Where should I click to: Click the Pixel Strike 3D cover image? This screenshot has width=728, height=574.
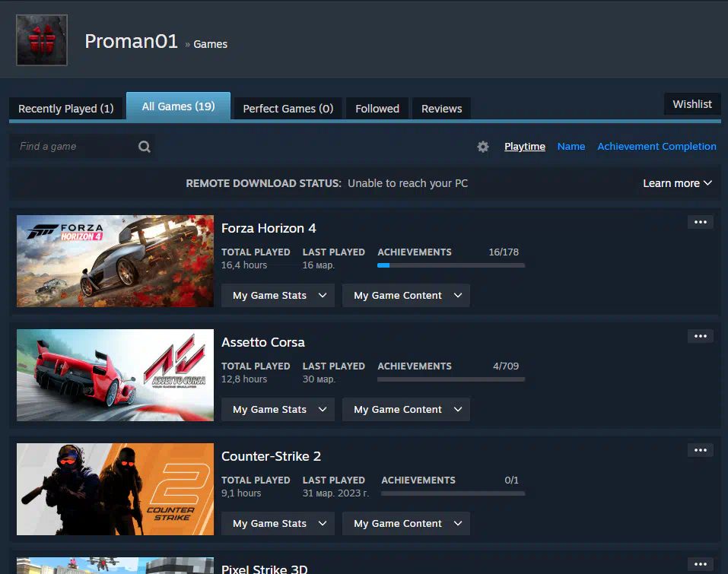115,566
